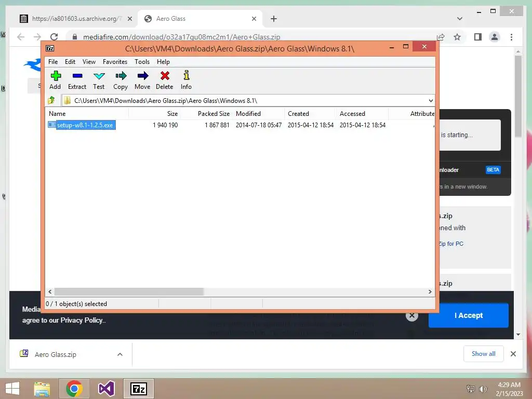The height and width of the screenshot is (399, 532).
Task: Open the Windows Start button
Action: click(12, 389)
